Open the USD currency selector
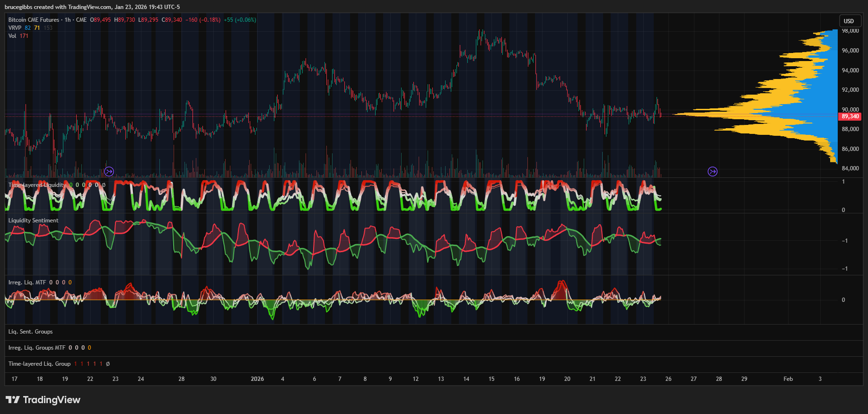This screenshot has height=414, width=868. pyautogui.click(x=849, y=21)
